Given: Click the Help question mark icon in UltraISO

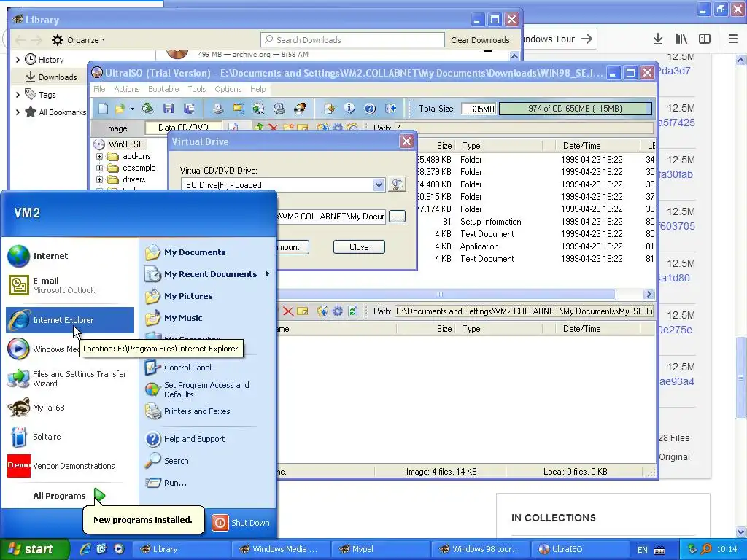Looking at the screenshot, I should (370, 109).
